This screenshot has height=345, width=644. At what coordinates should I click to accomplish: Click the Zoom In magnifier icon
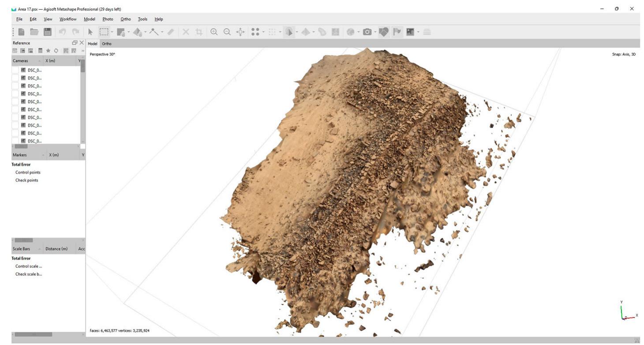[214, 32]
